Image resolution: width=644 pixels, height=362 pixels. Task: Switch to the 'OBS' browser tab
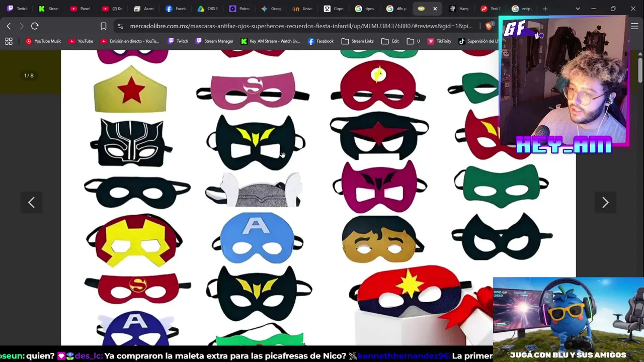click(x=208, y=9)
